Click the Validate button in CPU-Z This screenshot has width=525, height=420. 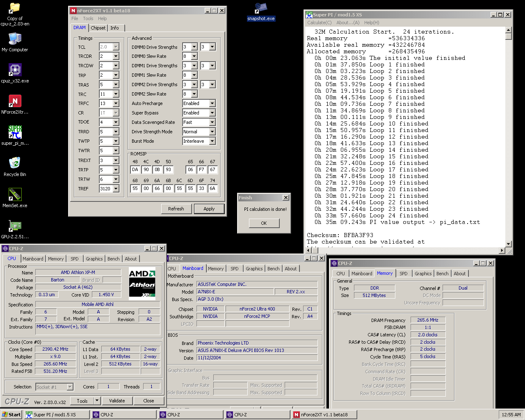click(117, 401)
